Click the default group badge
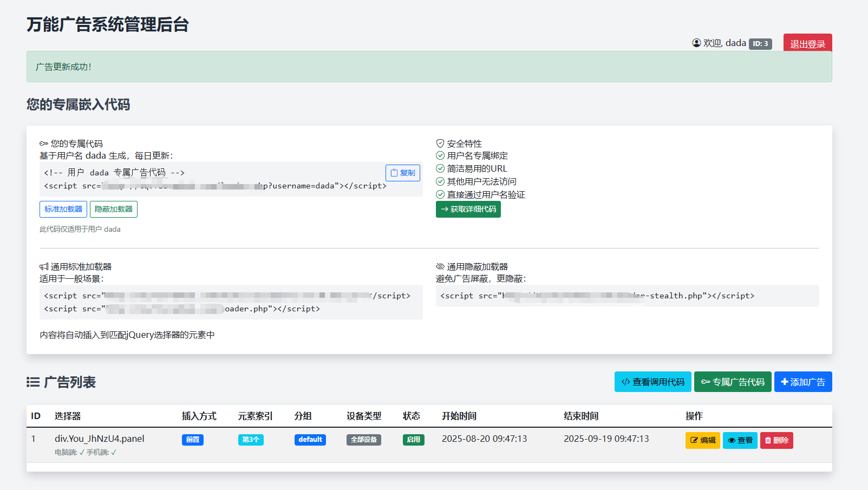This screenshot has height=490, width=868. tap(310, 440)
